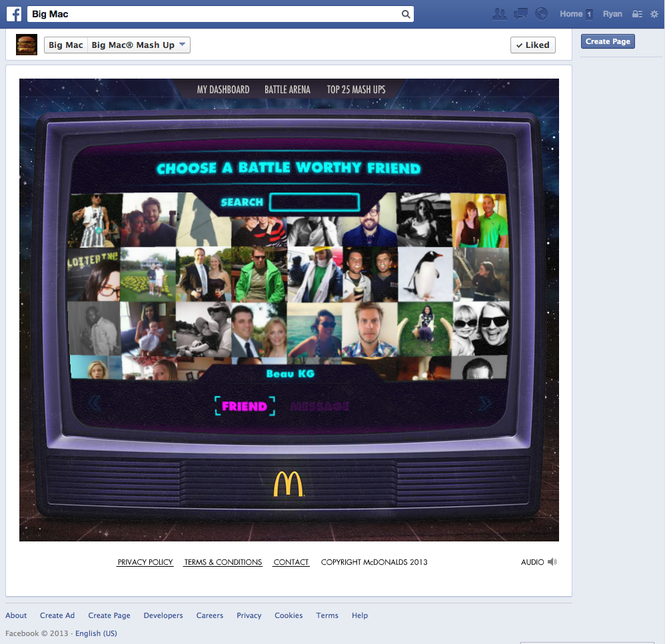Select the bearded man with glasses photo
Viewport: 665px width, 644px height.
point(369,224)
